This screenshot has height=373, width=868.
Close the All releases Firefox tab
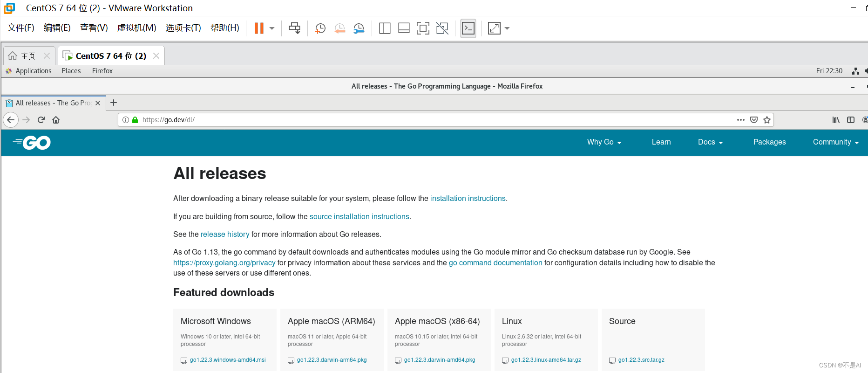pos(98,103)
